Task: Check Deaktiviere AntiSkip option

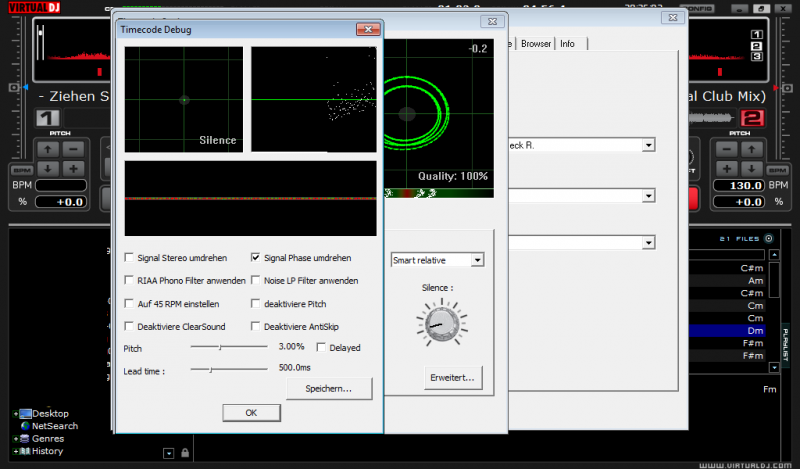Action: [x=256, y=326]
